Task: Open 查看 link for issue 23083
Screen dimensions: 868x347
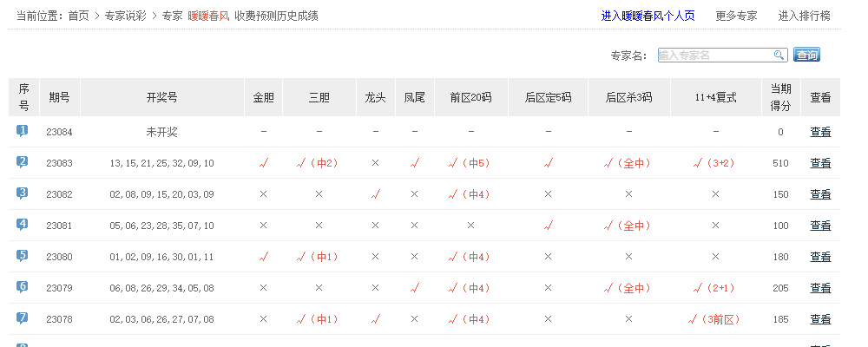Action: [x=820, y=163]
